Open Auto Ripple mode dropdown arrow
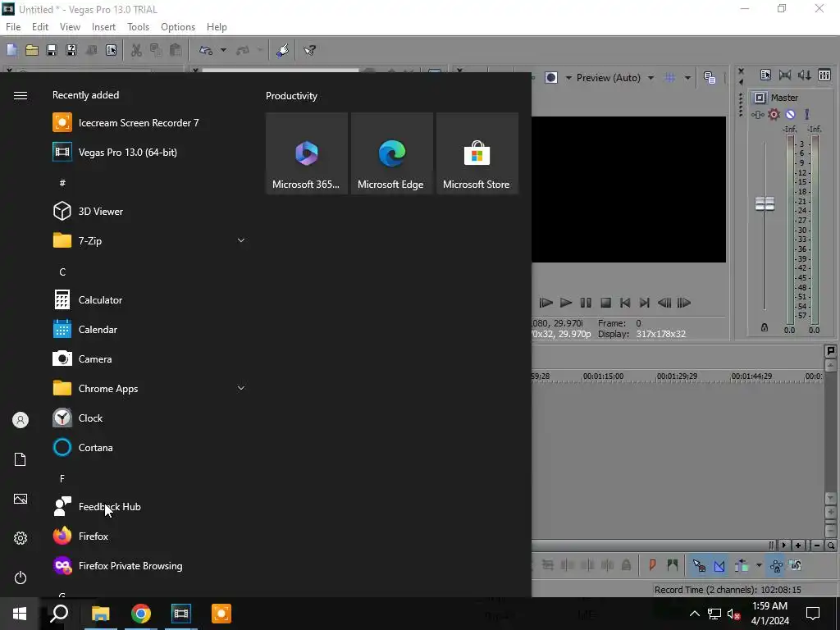Image resolution: width=840 pixels, height=630 pixels. 759,566
